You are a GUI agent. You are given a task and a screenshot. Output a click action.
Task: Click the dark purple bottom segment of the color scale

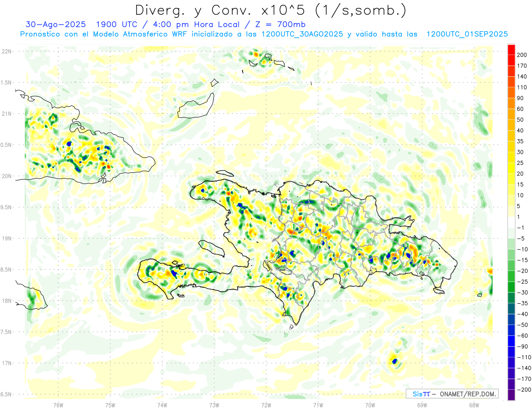tap(511, 395)
